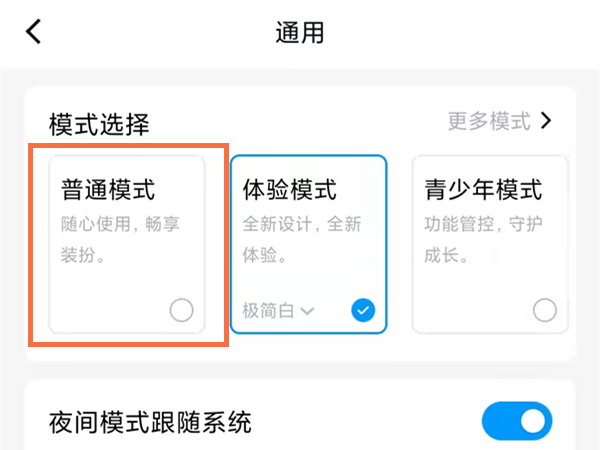Open the 更多模式 link
Viewport: 600px width, 450px height.
(x=489, y=122)
